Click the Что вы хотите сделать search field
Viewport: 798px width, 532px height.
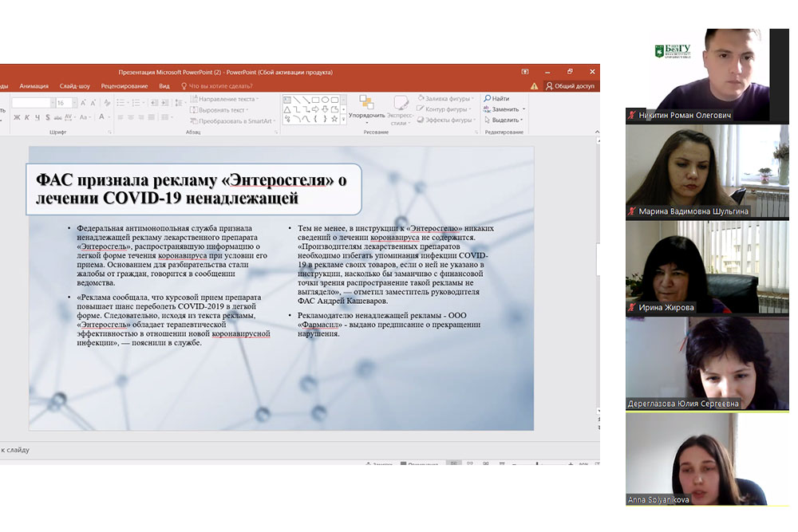click(x=220, y=86)
